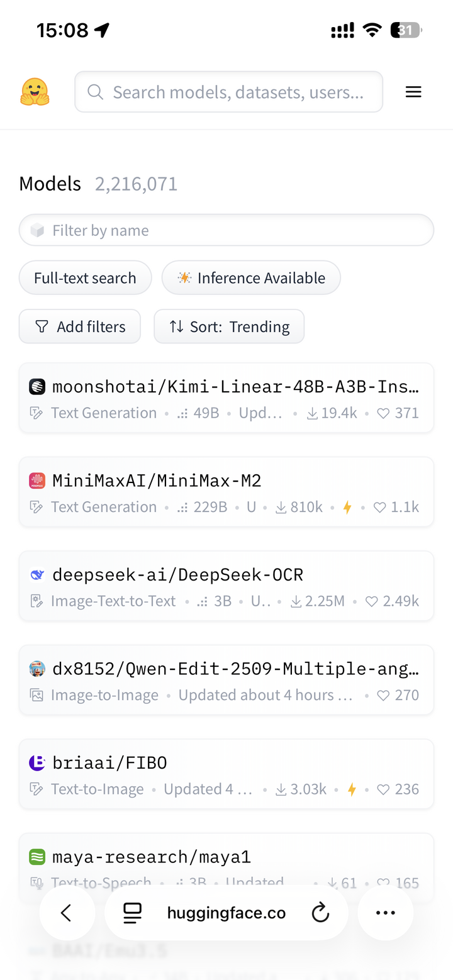Viewport: 453px width, 980px height.
Task: Expand the Add filters panel
Action: point(80,326)
